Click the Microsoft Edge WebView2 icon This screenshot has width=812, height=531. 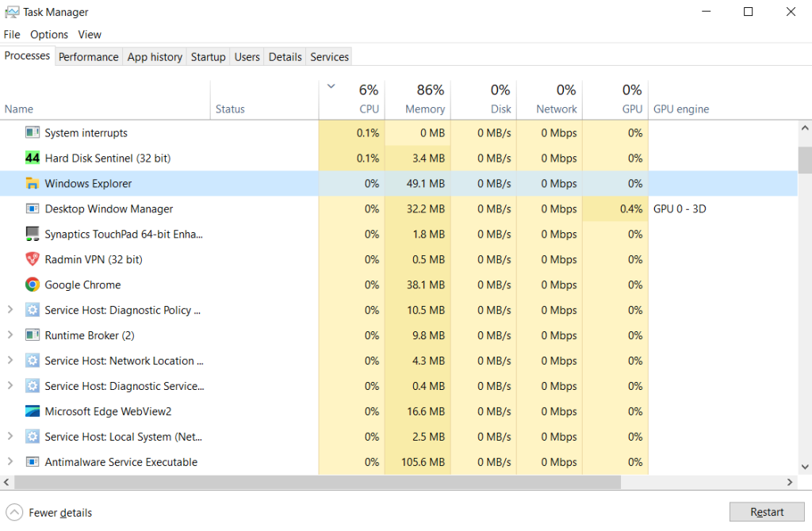(33, 411)
